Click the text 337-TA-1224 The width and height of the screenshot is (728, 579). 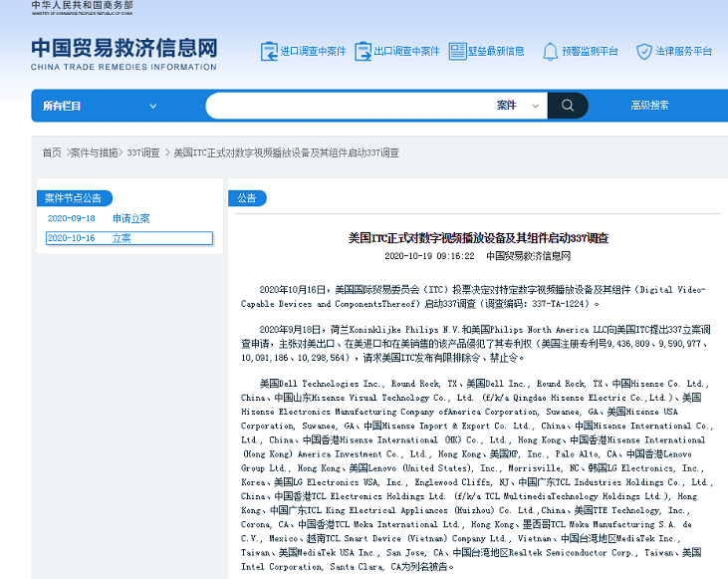point(557,304)
